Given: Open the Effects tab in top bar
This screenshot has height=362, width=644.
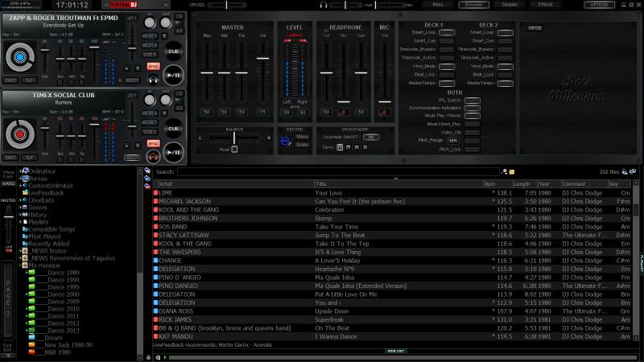Looking at the screenshot, I should (x=545, y=5).
